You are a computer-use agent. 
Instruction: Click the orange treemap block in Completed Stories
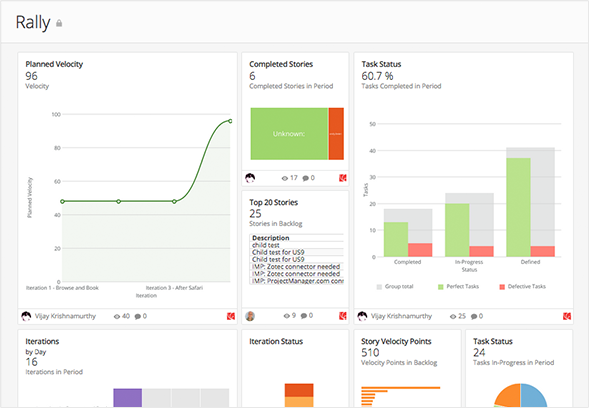336,134
